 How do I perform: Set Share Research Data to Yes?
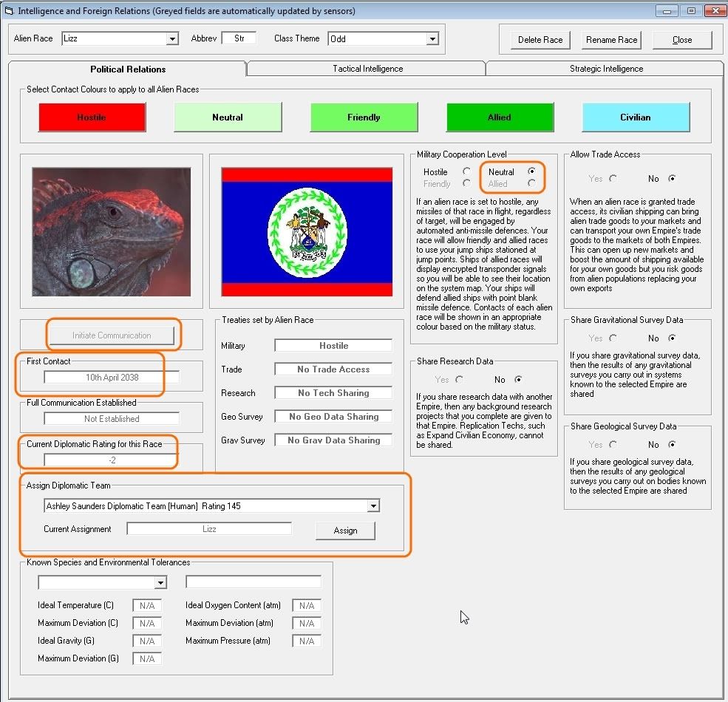(x=459, y=379)
